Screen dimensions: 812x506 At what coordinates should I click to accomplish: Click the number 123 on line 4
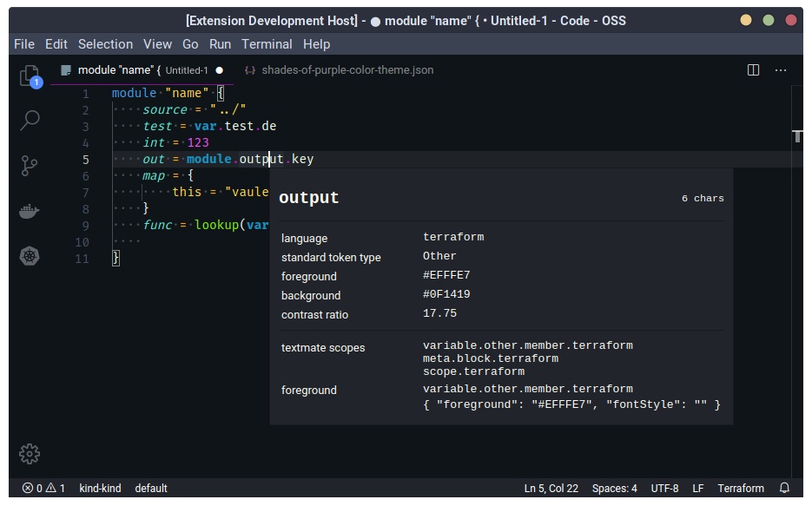click(x=198, y=142)
